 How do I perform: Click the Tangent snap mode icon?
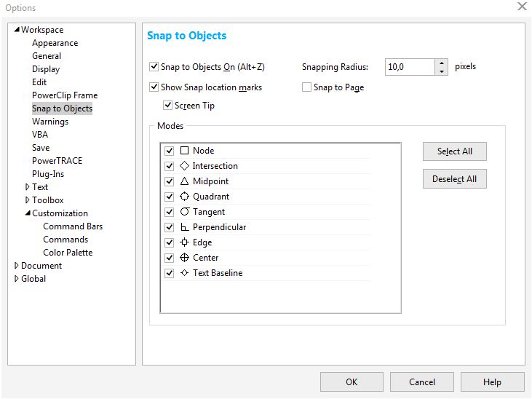[185, 212]
